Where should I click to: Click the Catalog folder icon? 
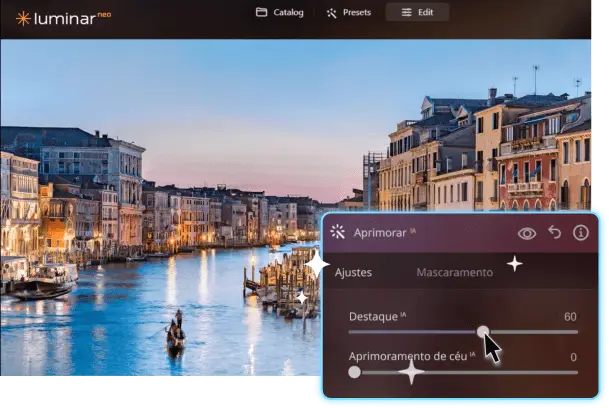click(261, 12)
